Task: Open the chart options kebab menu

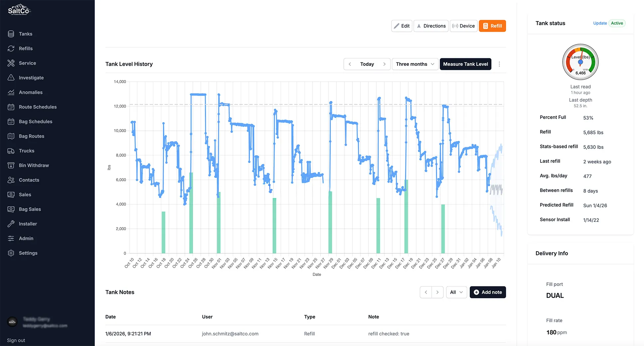Action: (499, 64)
